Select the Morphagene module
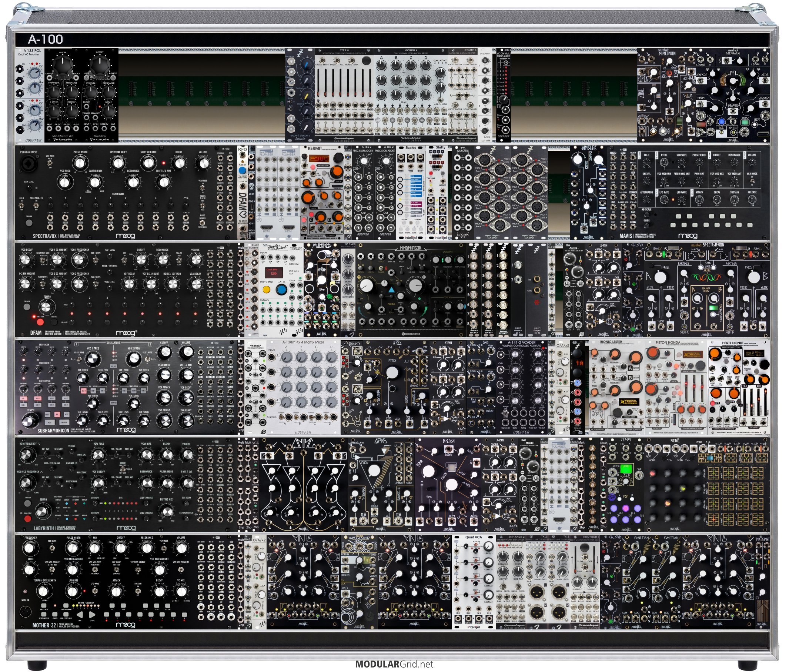The image size is (789, 672). click(733, 96)
